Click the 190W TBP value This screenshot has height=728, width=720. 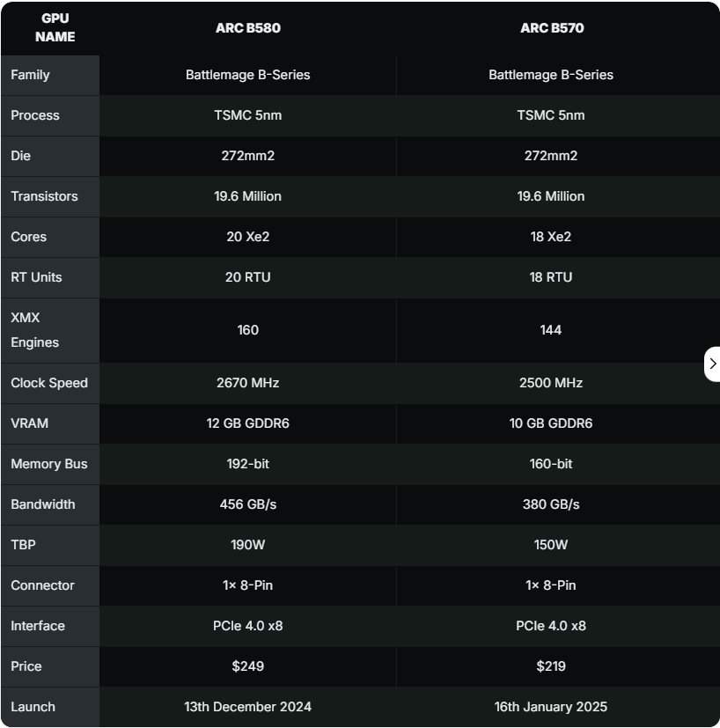pyautogui.click(x=248, y=544)
